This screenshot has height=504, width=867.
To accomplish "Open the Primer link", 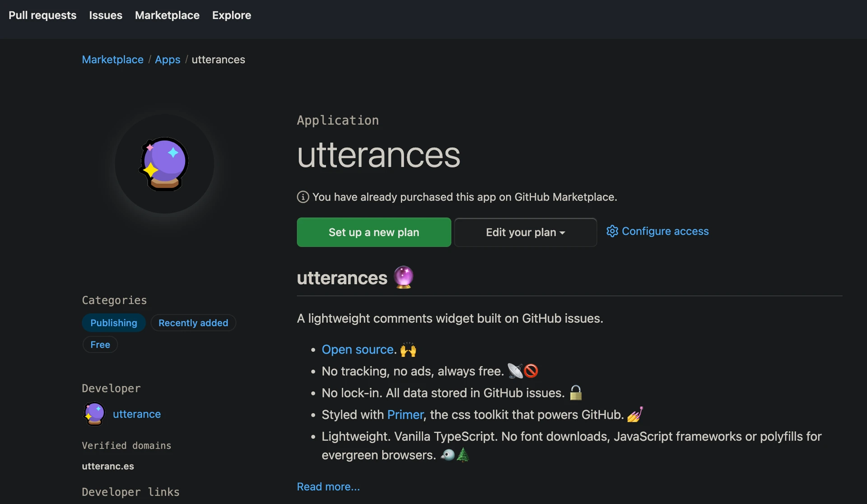I will pyautogui.click(x=405, y=415).
